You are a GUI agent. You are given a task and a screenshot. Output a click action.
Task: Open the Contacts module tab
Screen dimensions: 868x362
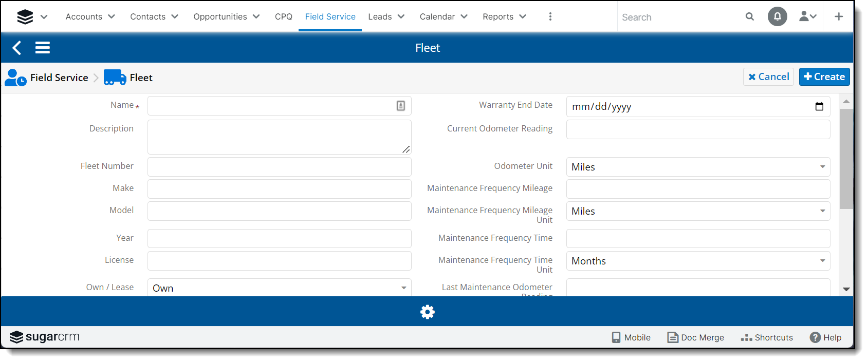click(x=147, y=16)
